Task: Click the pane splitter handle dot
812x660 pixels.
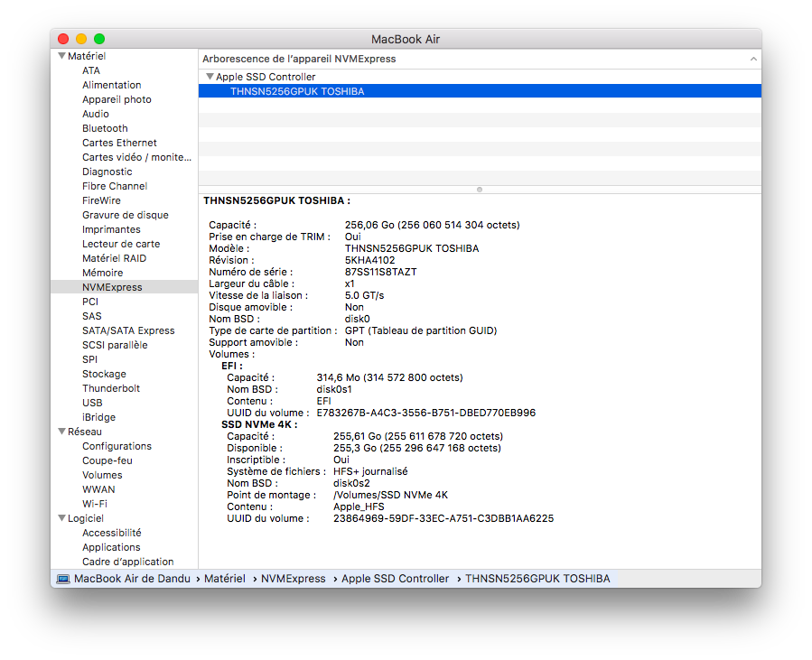Action: (x=480, y=190)
